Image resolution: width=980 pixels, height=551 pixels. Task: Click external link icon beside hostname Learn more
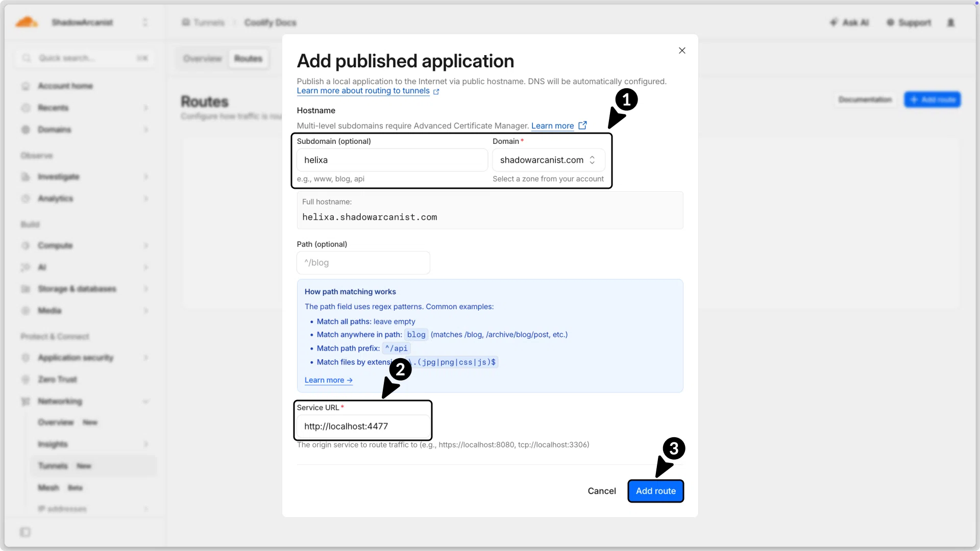[x=582, y=126]
